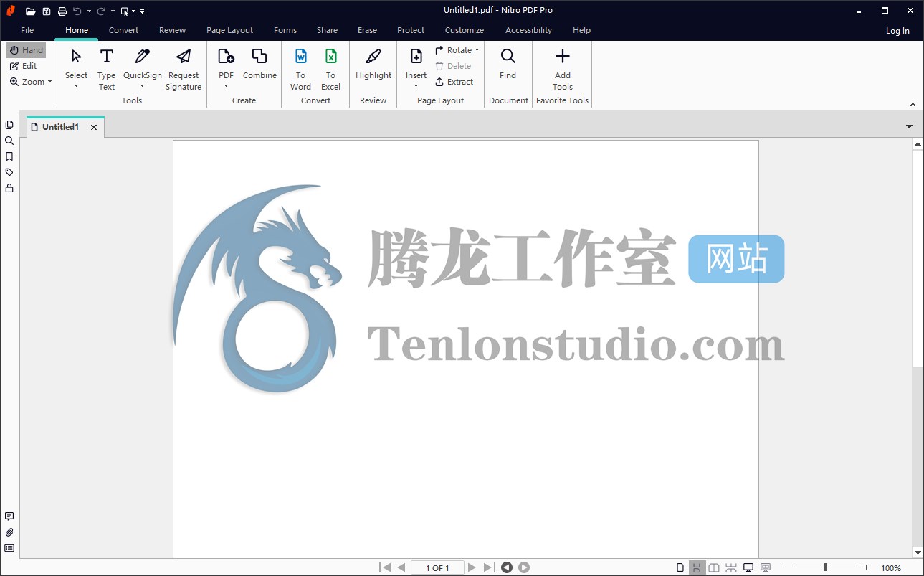The height and width of the screenshot is (576, 924).
Task: Toggle continuous page view
Action: click(x=697, y=567)
